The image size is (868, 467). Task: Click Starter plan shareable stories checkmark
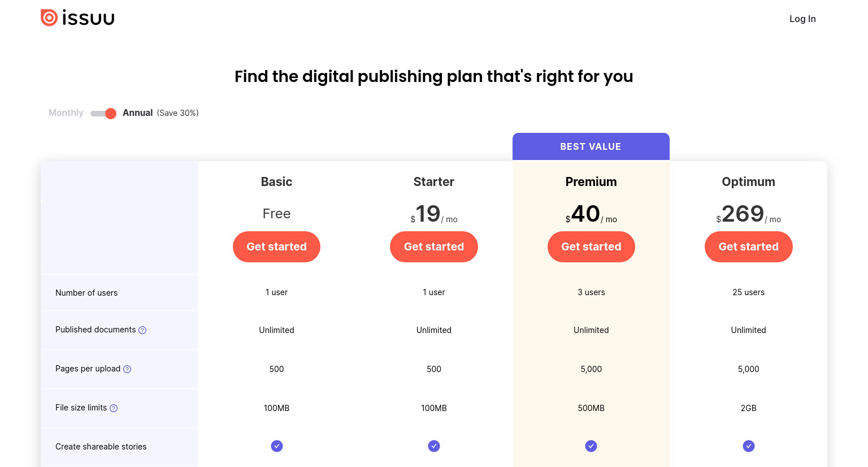click(x=434, y=446)
